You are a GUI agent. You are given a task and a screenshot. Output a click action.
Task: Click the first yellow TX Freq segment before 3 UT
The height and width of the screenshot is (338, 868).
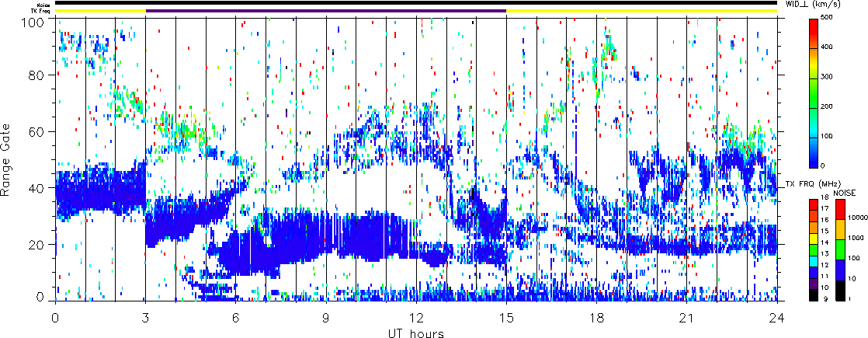pos(100,10)
